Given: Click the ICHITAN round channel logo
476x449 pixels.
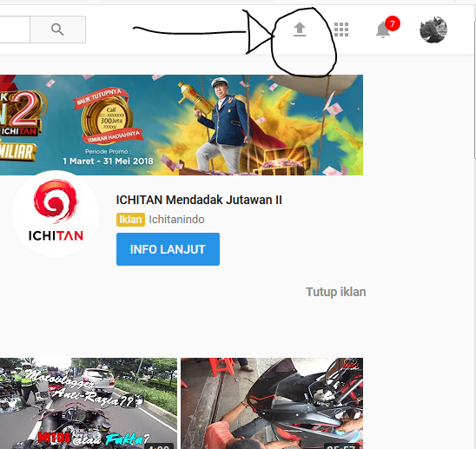Looking at the screenshot, I should 56,214.
